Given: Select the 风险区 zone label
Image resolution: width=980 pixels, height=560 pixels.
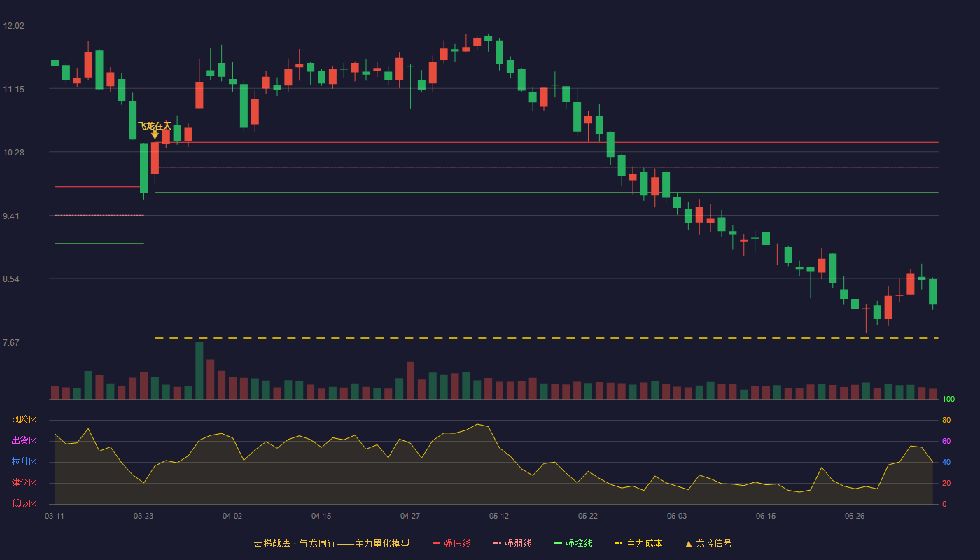Looking at the screenshot, I should pyautogui.click(x=24, y=420).
